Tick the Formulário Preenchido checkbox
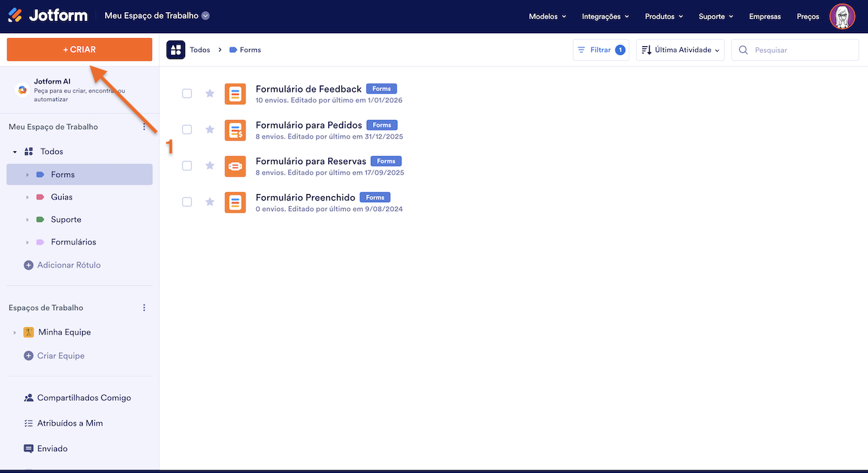 pos(187,202)
